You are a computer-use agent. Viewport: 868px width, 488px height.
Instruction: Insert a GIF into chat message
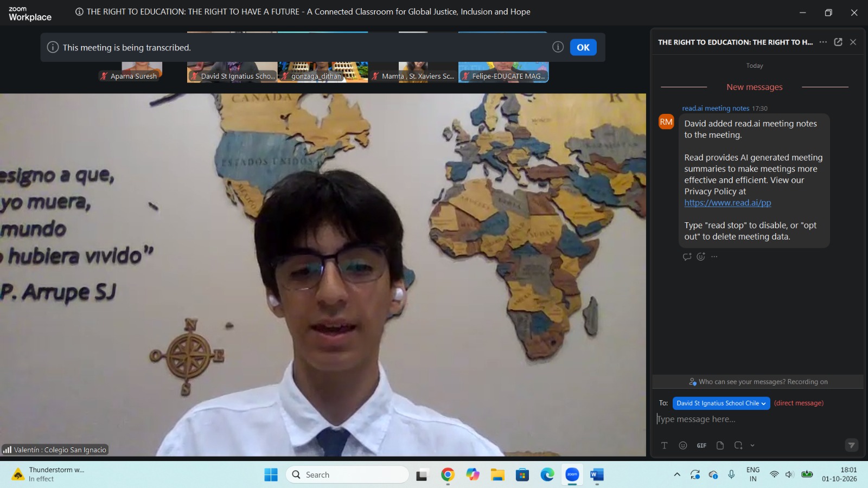click(x=701, y=445)
